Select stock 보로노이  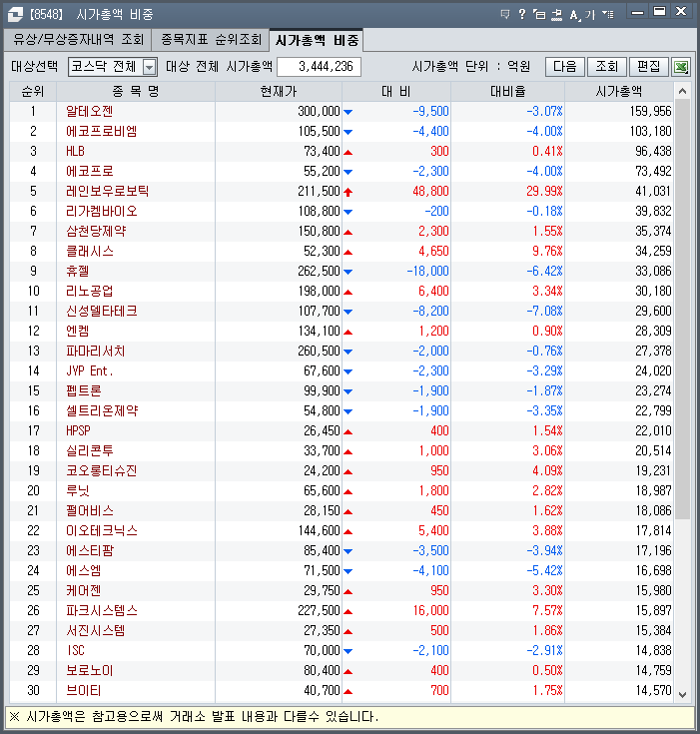click(90, 671)
